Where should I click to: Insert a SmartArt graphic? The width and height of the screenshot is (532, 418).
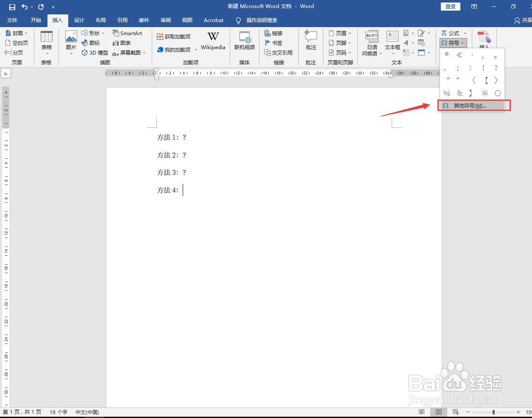pyautogui.click(x=127, y=33)
